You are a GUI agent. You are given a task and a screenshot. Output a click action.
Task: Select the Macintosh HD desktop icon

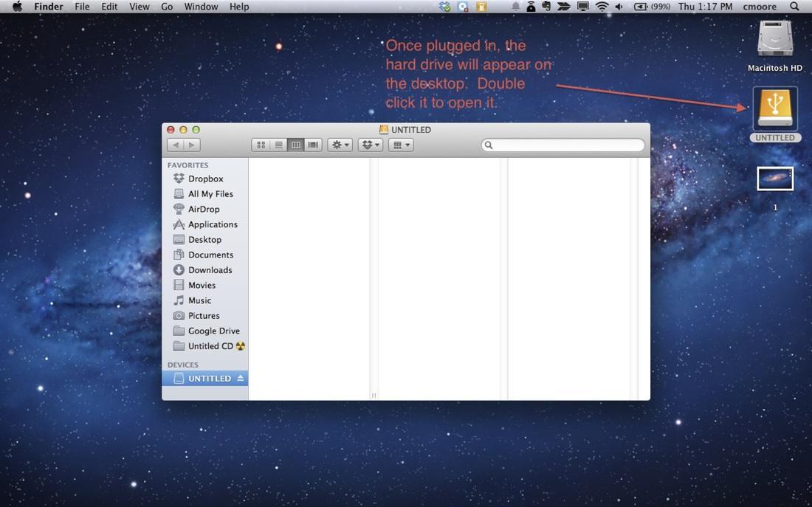[x=774, y=40]
